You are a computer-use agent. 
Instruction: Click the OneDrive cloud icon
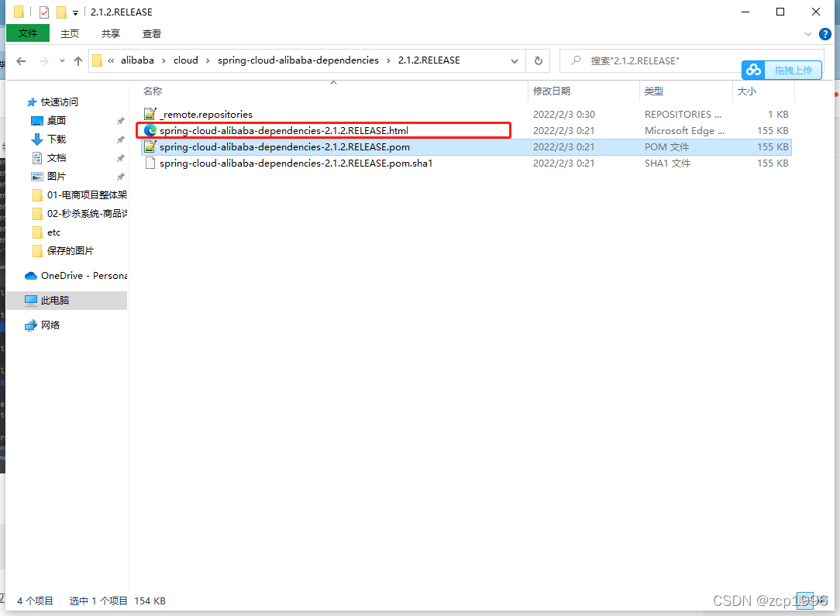tap(31, 275)
